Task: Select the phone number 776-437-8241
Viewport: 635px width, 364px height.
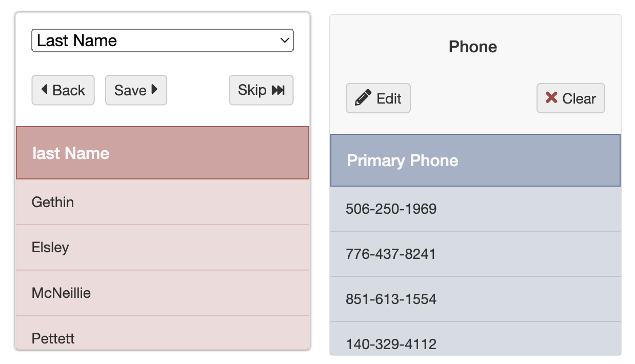Action: [x=391, y=254]
